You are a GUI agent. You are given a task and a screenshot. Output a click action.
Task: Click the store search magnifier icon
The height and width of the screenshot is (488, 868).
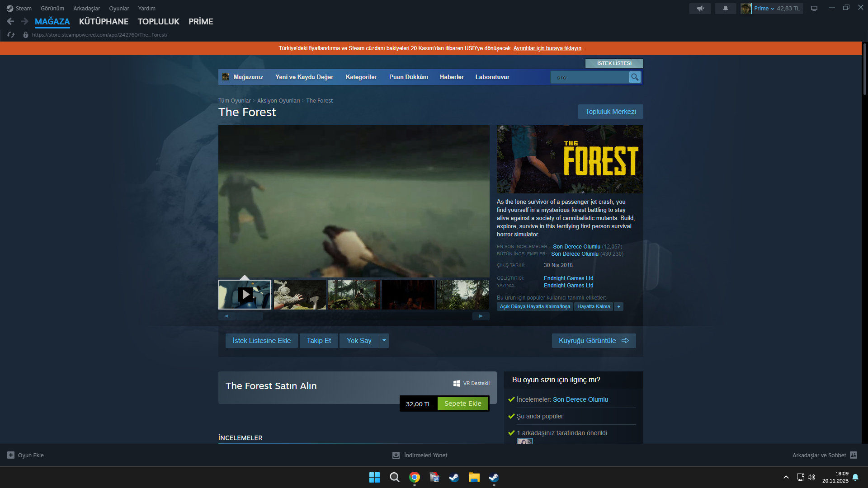635,77
